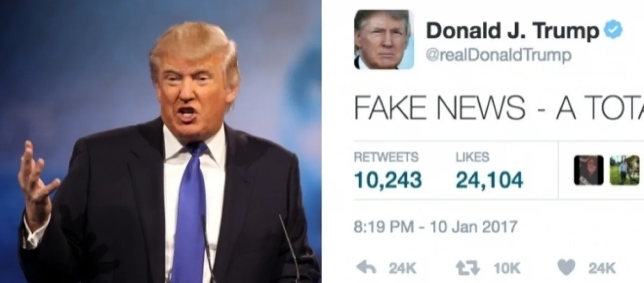Open the tweet author's profile avatar
Screen dimensions: 644x283
[x=384, y=39]
